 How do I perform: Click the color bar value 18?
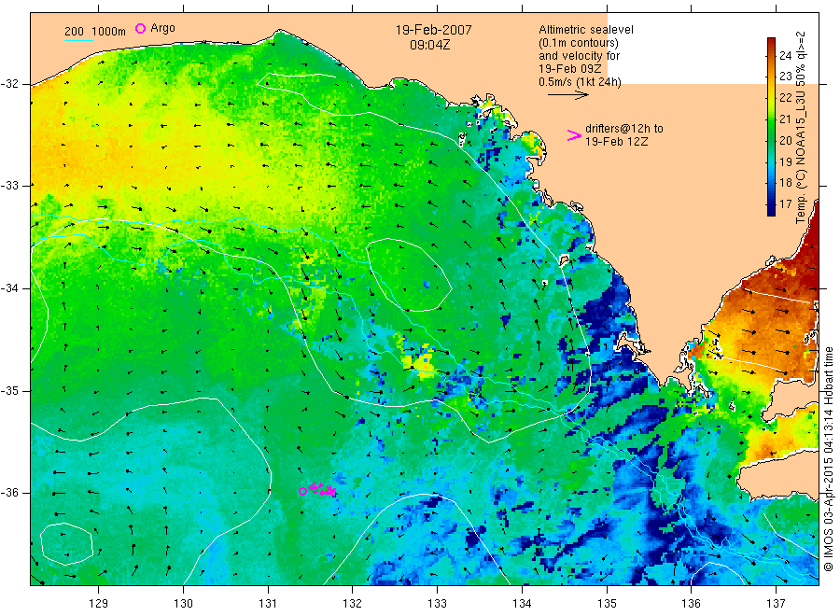pyautogui.click(x=785, y=183)
